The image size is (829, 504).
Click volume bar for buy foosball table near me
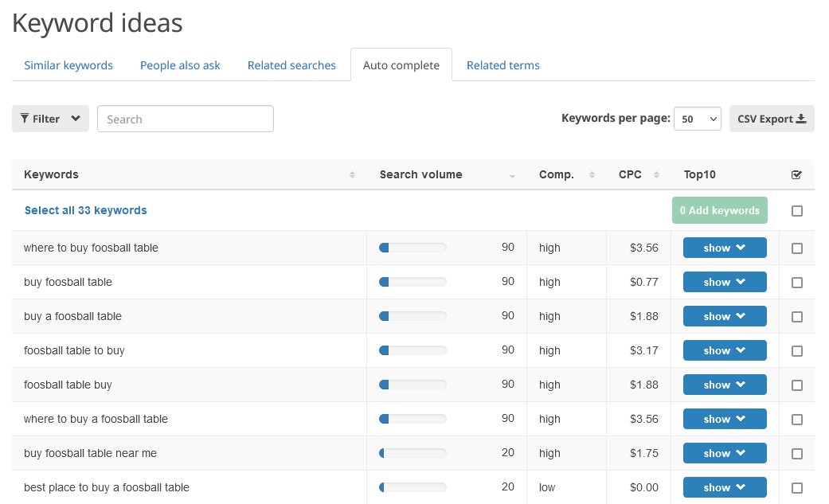click(x=413, y=453)
